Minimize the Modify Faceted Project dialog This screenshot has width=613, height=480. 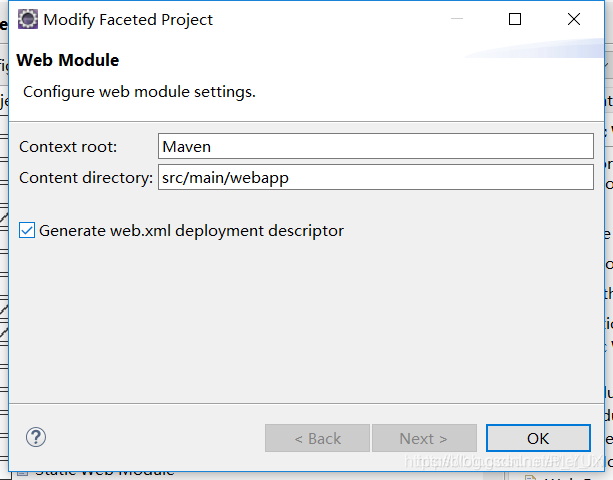tap(457, 19)
